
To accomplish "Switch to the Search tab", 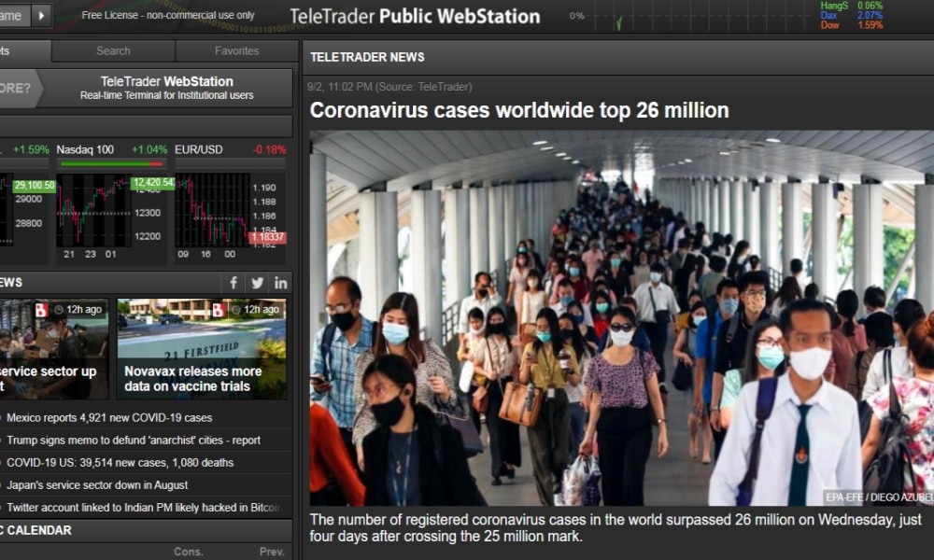I will point(113,50).
